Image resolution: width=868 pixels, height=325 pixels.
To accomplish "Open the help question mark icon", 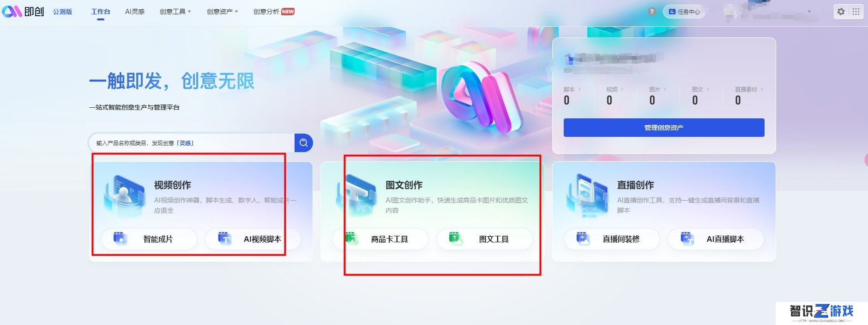I will click(651, 12).
